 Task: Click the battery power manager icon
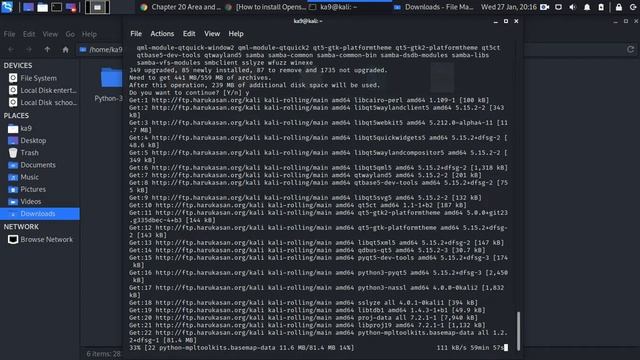point(601,7)
